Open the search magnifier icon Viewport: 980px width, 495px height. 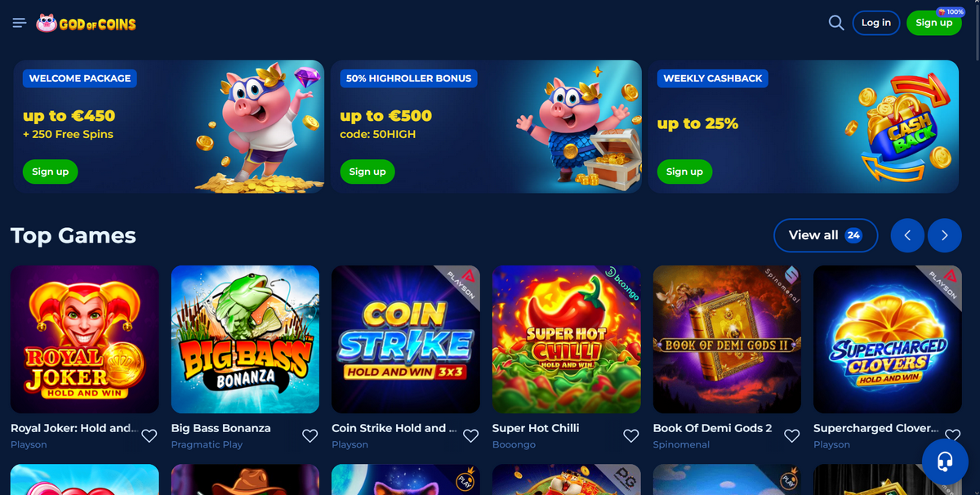click(x=836, y=23)
